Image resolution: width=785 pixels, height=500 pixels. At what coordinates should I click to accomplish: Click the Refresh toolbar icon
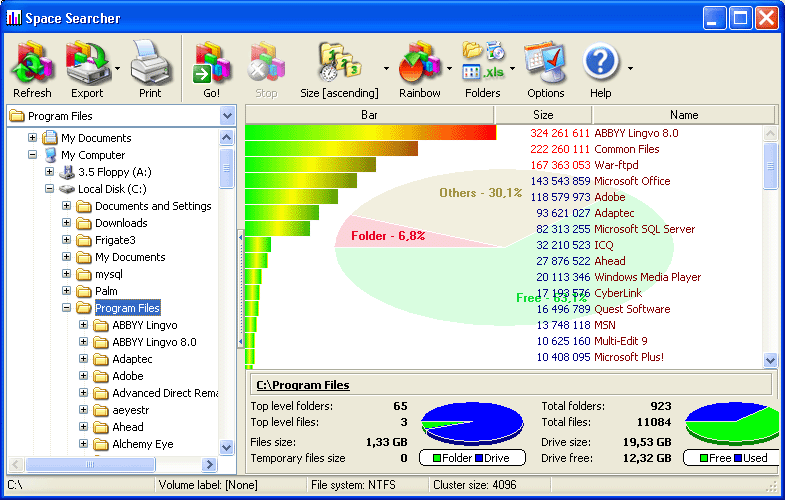coord(32,63)
